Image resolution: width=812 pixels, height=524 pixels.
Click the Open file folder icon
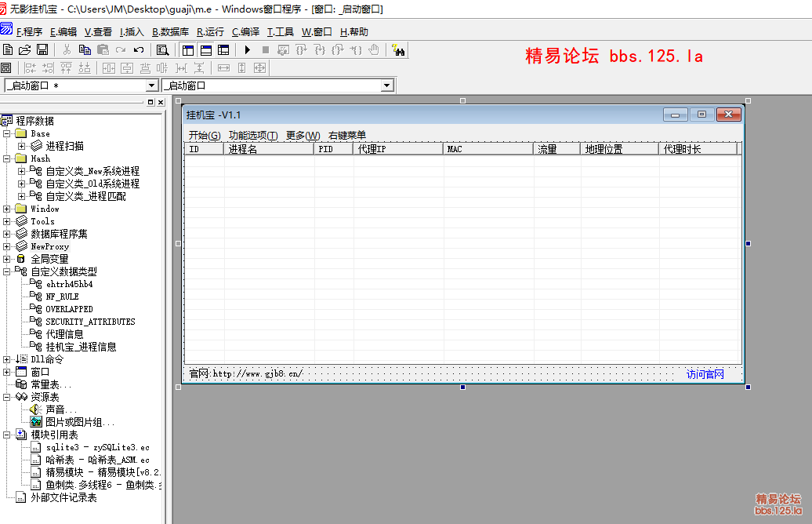tap(24, 49)
